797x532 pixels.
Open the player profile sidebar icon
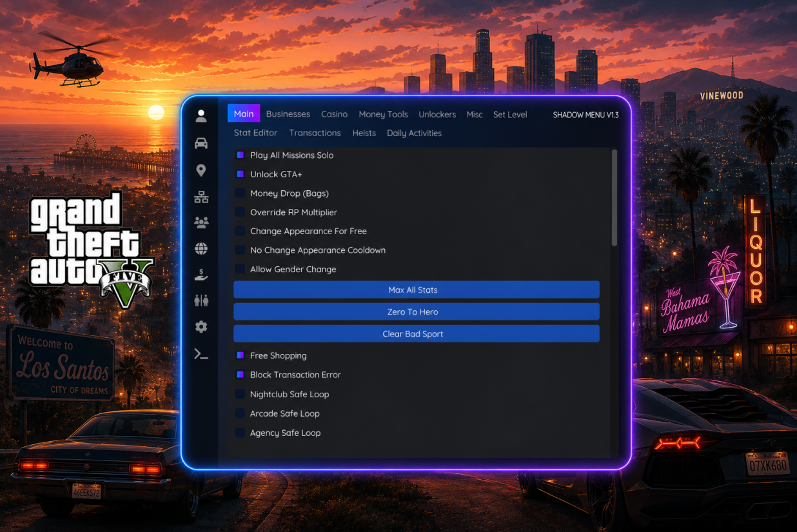point(201,115)
